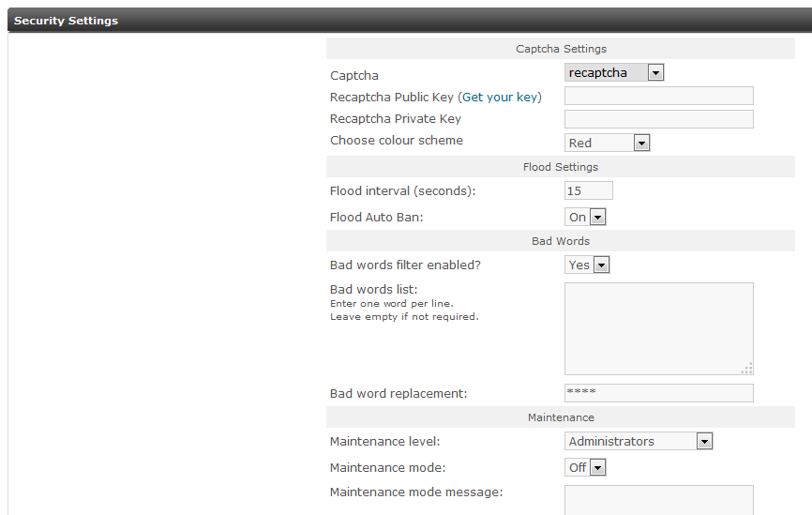Open Bad words filter enabled dropdown
812x515 pixels.
pos(588,265)
